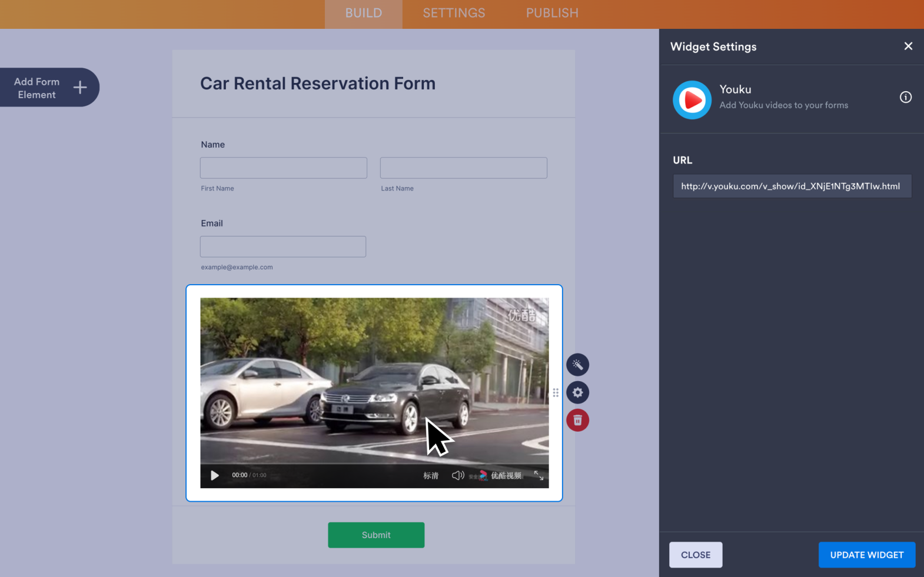Screen dimensions: 924x577
Task: Open the video quality 标清 selector
Action: (431, 475)
